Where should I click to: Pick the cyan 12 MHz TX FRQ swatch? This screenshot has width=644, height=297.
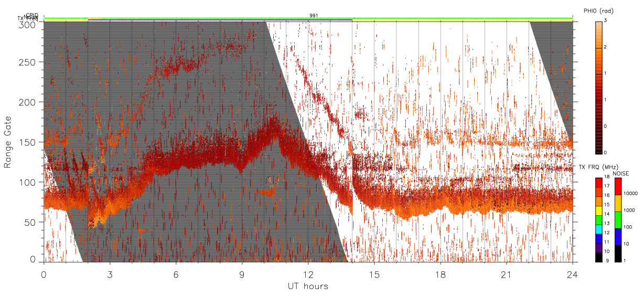point(599,229)
